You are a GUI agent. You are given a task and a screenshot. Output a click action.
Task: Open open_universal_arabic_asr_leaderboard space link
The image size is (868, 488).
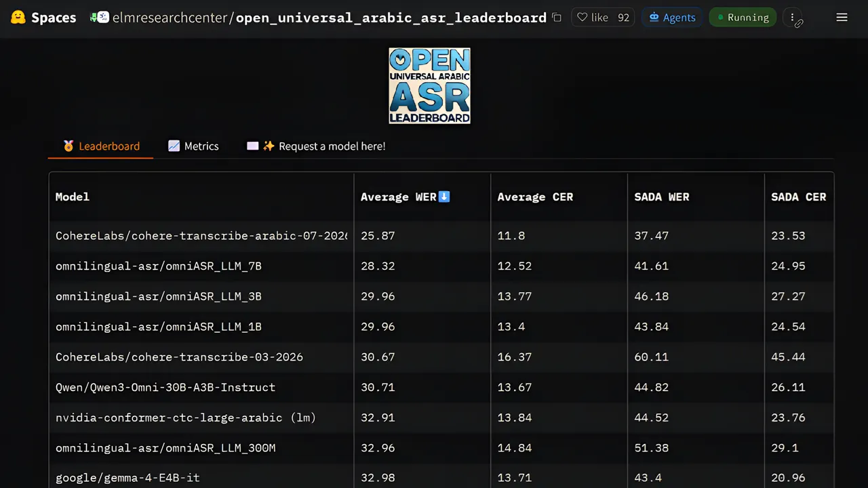click(x=391, y=18)
